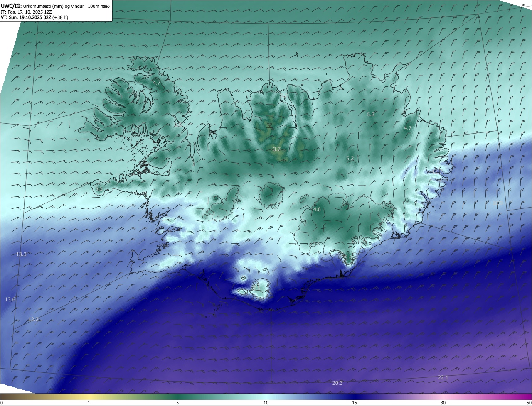The width and height of the screenshot is (532, 406).
Task: Select the 13.6 value label
Action: [x=10, y=299]
